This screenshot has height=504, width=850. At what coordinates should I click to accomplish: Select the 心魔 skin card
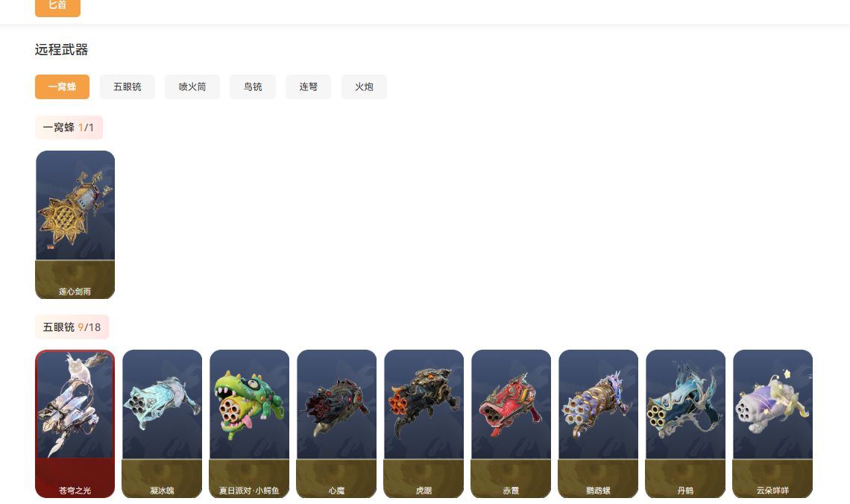point(336,423)
